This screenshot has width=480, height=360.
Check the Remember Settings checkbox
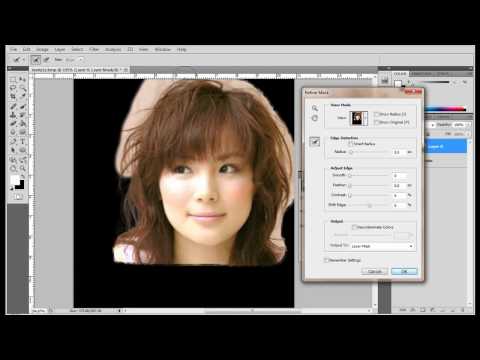327,260
